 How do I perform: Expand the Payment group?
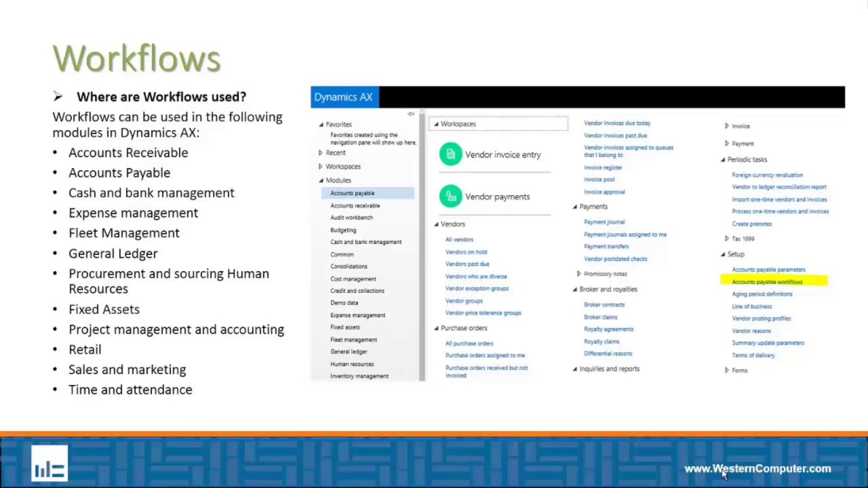pos(726,144)
